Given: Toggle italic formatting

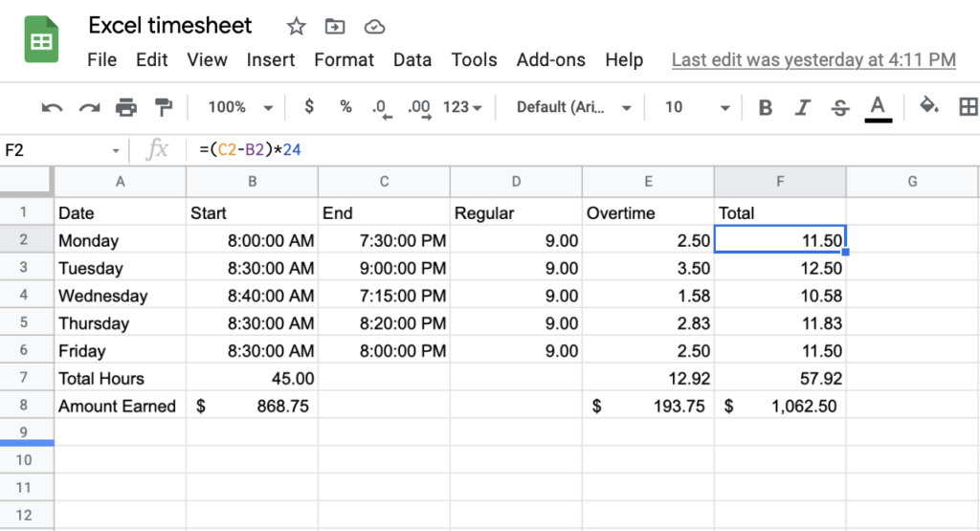Looking at the screenshot, I should 803,108.
